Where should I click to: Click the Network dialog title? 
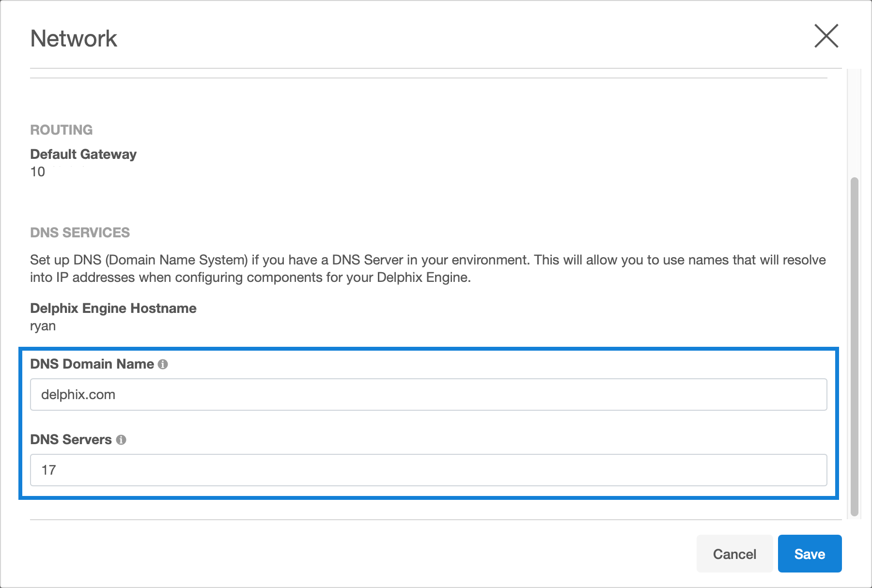[x=74, y=39]
